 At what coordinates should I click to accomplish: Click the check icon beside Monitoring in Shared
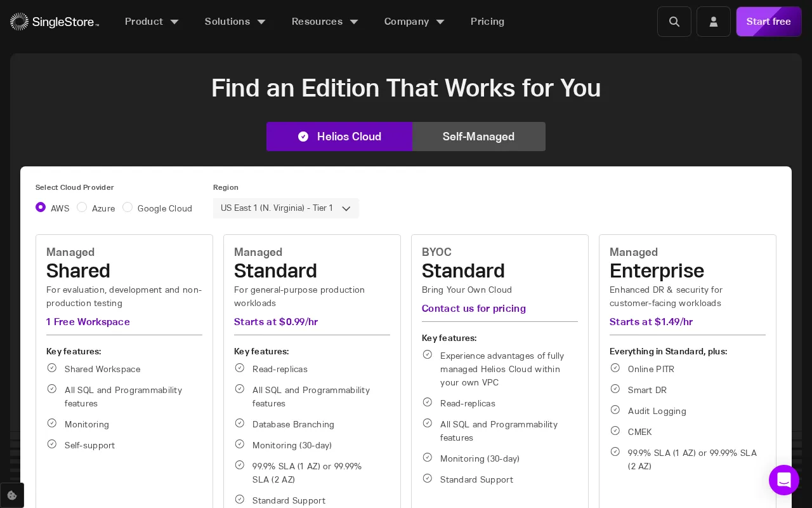52,423
